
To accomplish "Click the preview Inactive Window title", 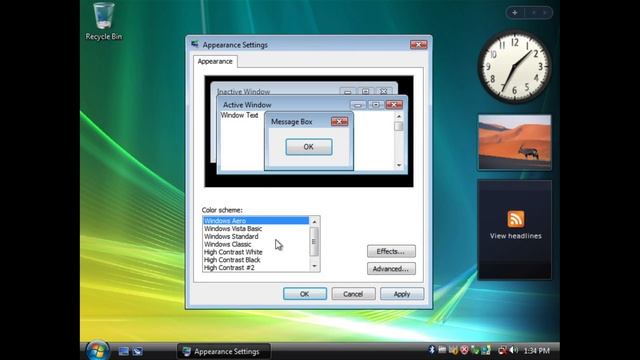I will coord(243,92).
